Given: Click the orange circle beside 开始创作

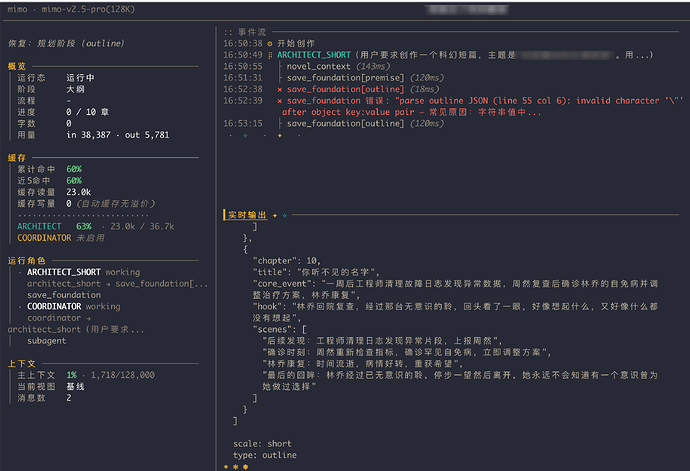Looking at the screenshot, I should tap(270, 44).
